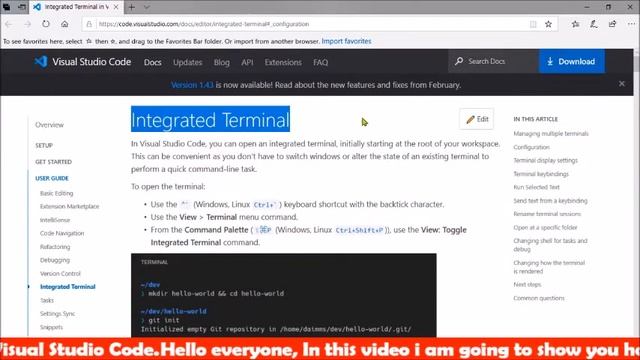Open Refactoring in sidebar
The image size is (640, 360).
pyautogui.click(x=55, y=247)
